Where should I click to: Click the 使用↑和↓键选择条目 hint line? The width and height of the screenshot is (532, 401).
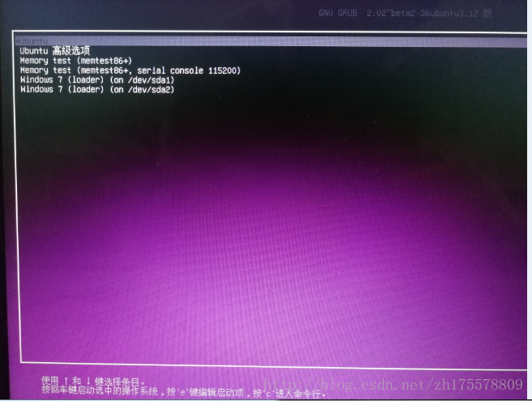pyautogui.click(x=93, y=381)
